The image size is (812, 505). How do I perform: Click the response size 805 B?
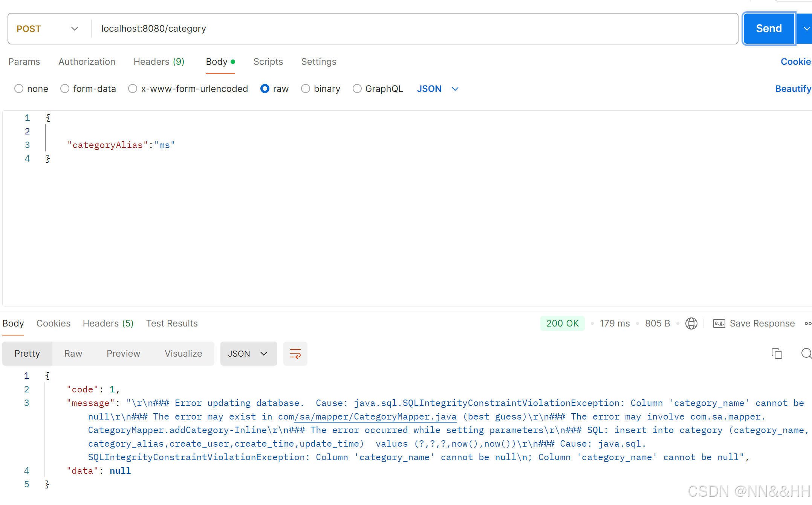point(657,323)
